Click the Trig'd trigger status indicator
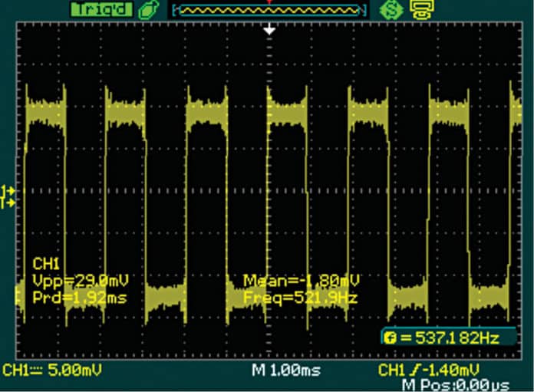The height and width of the screenshot is (392, 534). pos(101,9)
